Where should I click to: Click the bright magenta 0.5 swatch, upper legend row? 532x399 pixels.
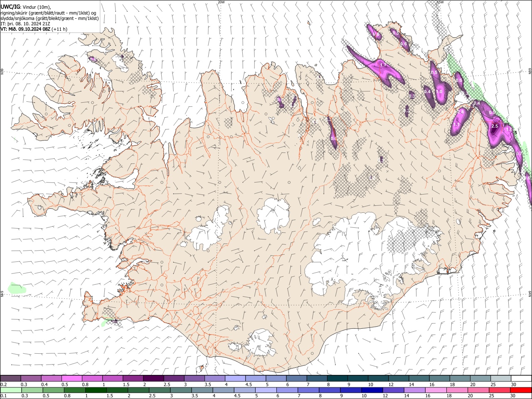click(x=71, y=379)
